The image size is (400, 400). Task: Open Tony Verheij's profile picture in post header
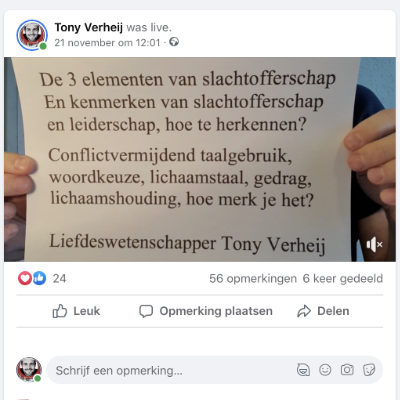click(32, 35)
